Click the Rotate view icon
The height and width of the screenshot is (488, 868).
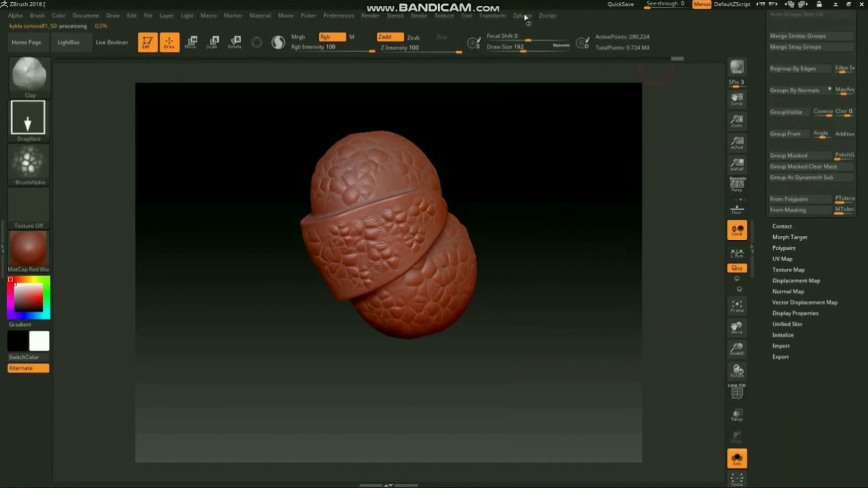click(737, 371)
